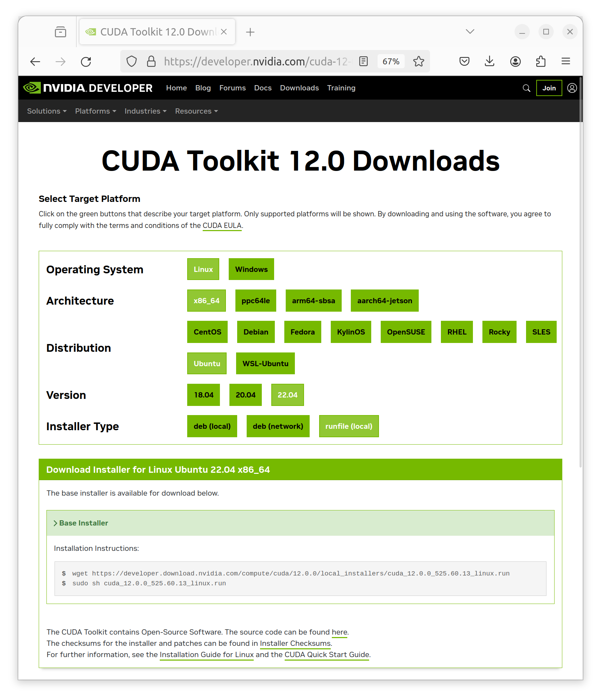
Task: Open the Firefox downloads panel
Action: coord(490,62)
